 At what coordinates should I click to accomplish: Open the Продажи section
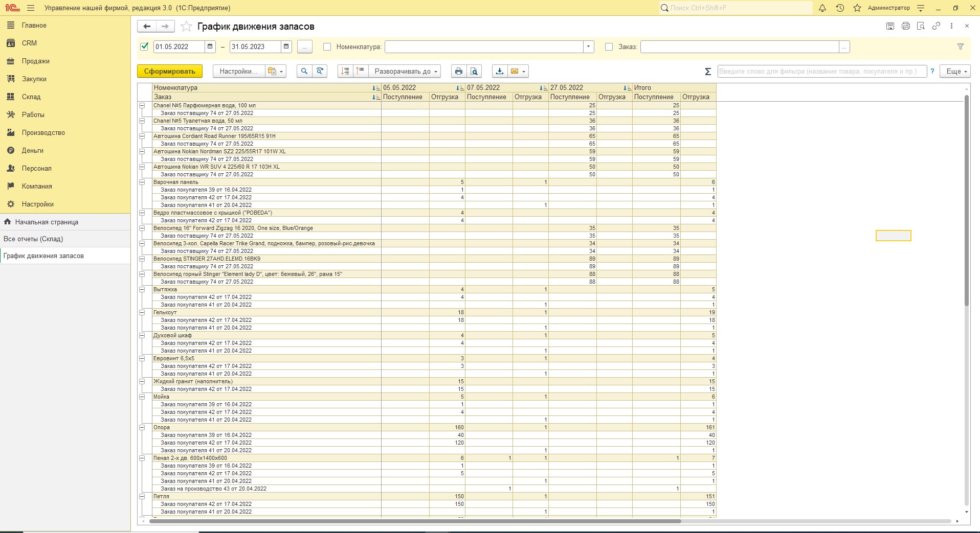click(65, 61)
